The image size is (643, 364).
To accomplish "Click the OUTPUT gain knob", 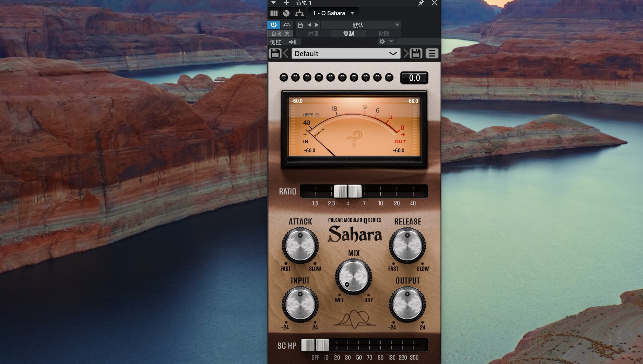I will 407,304.
